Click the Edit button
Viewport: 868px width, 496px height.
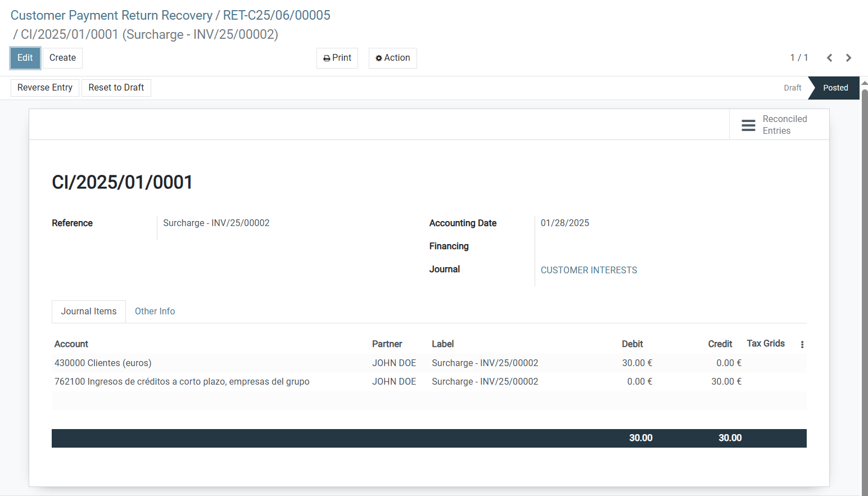25,58
